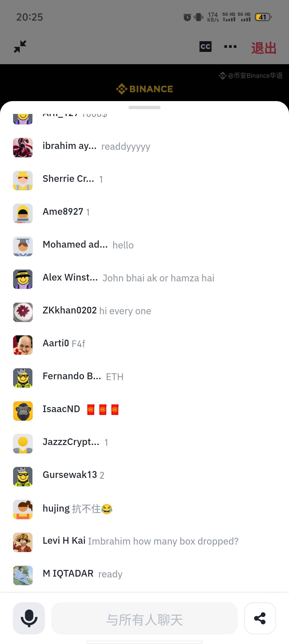Open the @币安Binance华语 watermark link
289x644 pixels.
tap(251, 76)
